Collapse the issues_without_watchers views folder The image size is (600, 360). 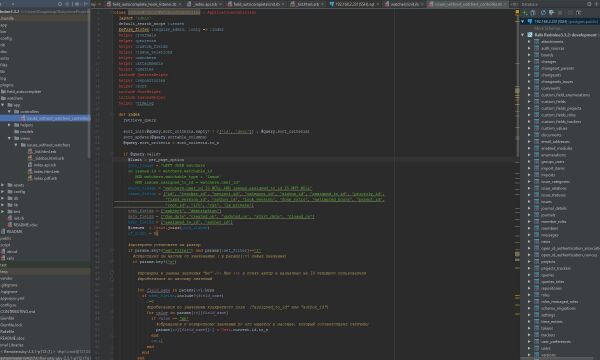tap(16, 145)
